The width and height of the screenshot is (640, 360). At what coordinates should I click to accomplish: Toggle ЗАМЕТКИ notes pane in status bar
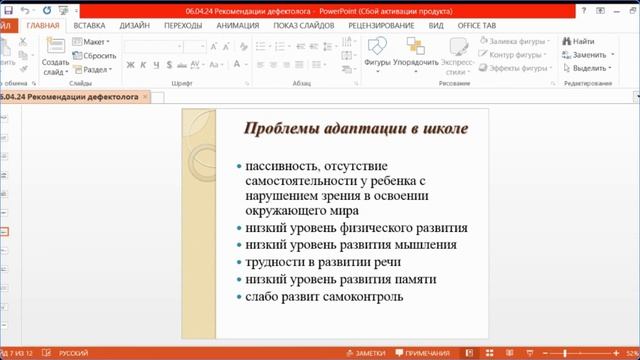point(366,353)
